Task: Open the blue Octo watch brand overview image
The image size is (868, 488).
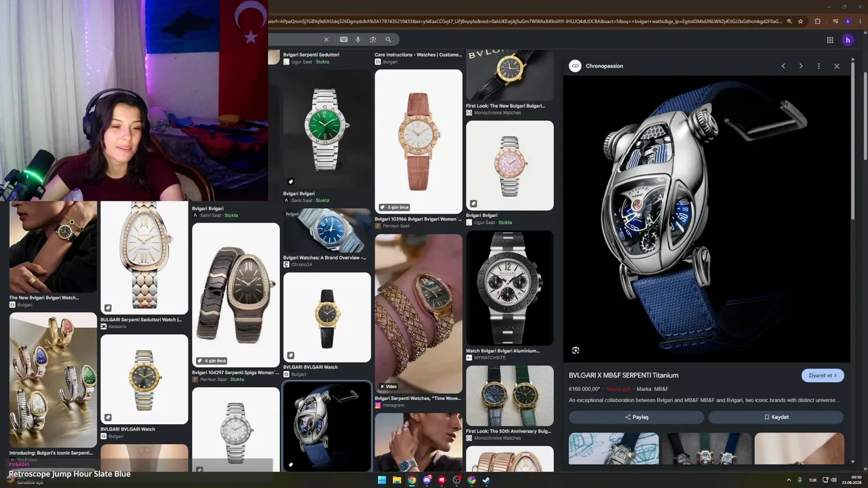Action: pos(327,230)
